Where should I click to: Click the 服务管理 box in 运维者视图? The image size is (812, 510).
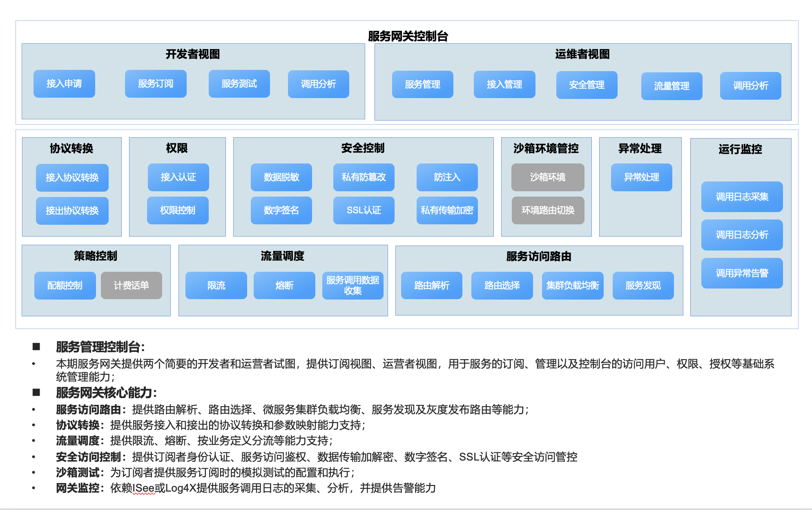(422, 85)
